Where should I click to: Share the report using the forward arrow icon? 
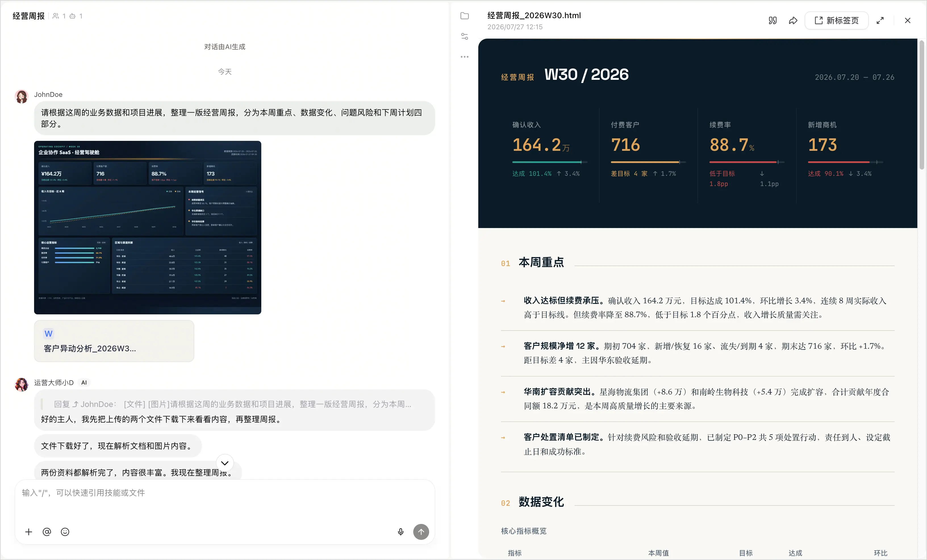point(793,20)
